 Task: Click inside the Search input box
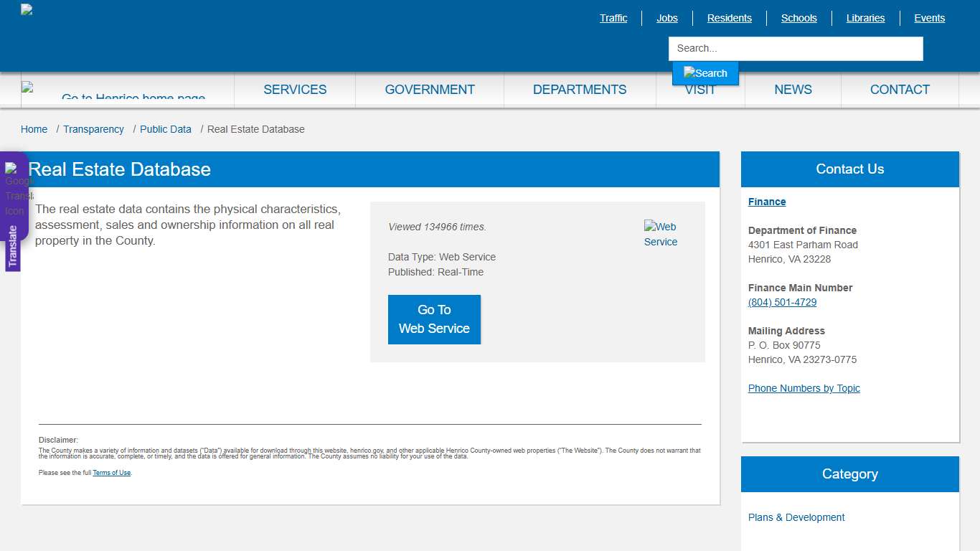point(795,48)
